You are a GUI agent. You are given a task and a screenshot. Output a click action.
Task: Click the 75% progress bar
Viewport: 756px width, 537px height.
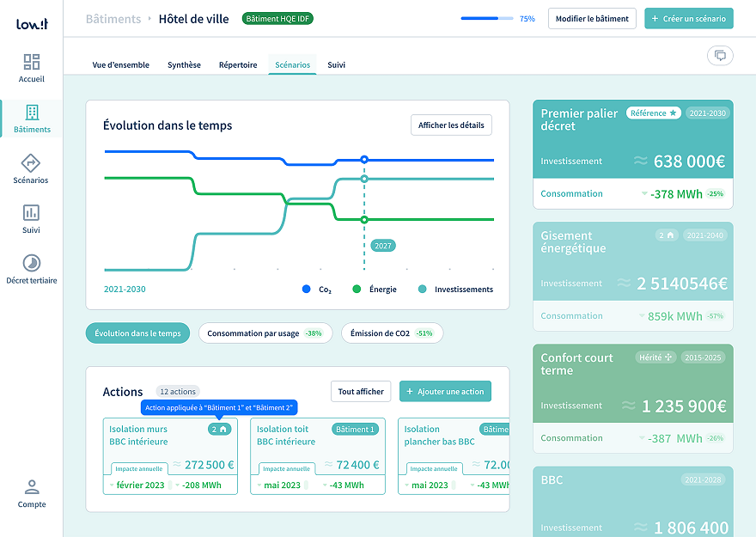click(487, 18)
